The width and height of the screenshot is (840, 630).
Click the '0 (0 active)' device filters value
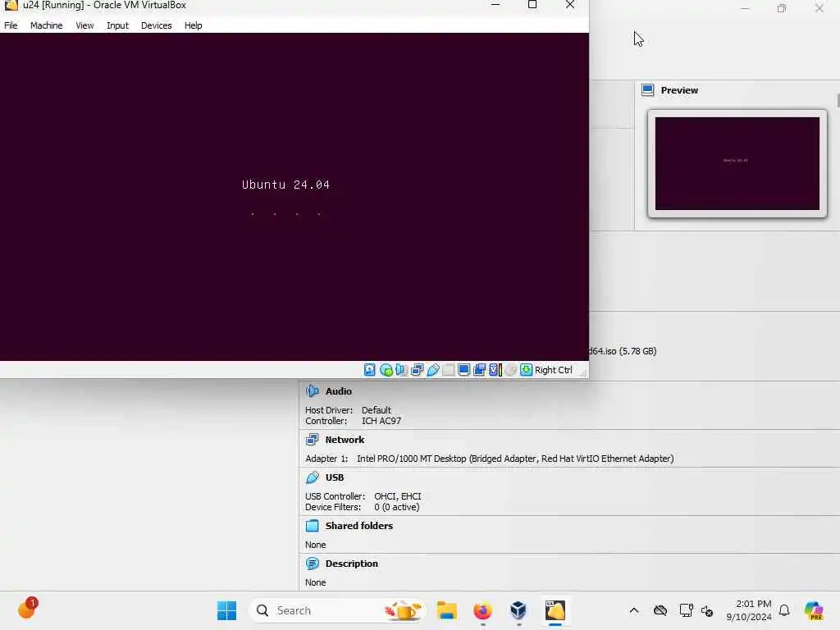[x=396, y=507]
